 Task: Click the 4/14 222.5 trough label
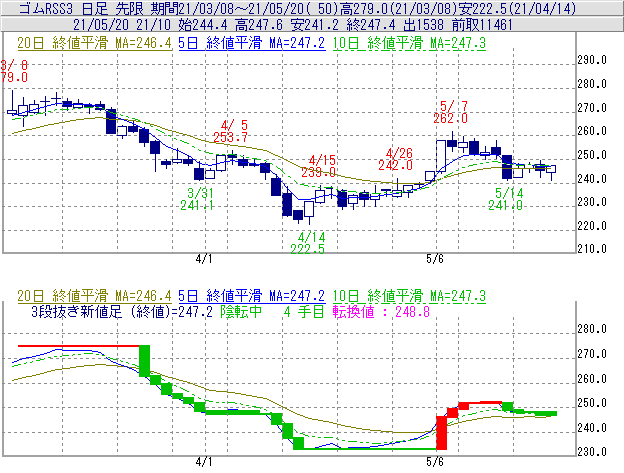(308, 243)
